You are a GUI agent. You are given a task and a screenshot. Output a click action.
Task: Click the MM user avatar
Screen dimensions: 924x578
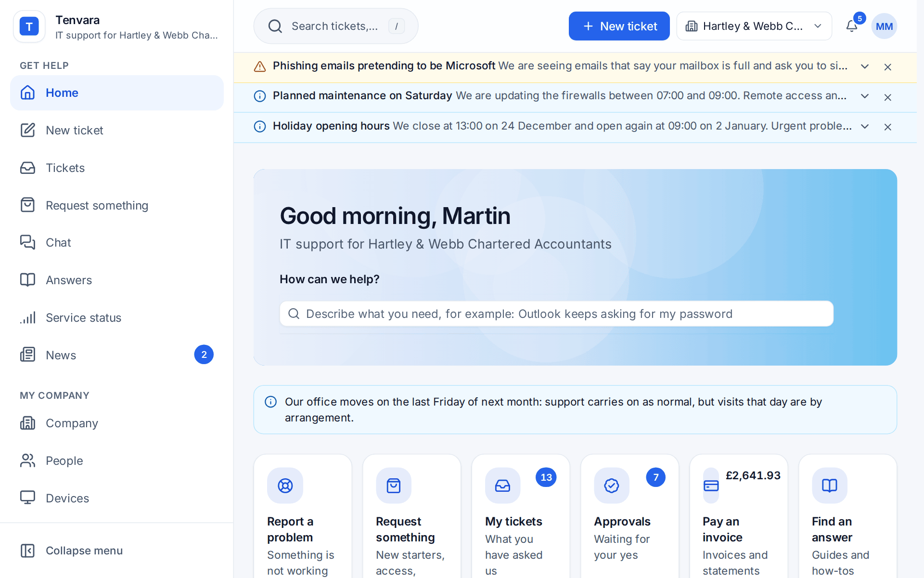coord(884,26)
